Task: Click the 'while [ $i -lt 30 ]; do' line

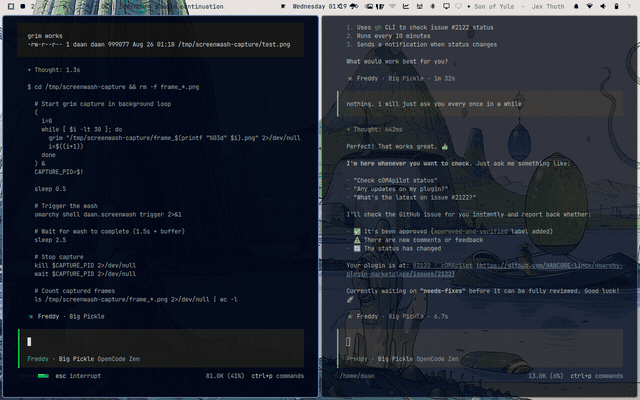Action: click(82, 129)
